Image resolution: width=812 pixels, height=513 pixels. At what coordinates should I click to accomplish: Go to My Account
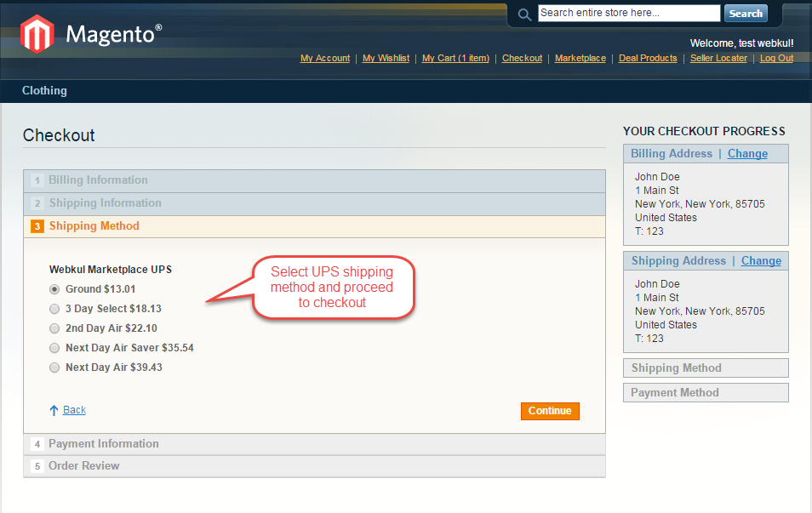pyautogui.click(x=325, y=58)
